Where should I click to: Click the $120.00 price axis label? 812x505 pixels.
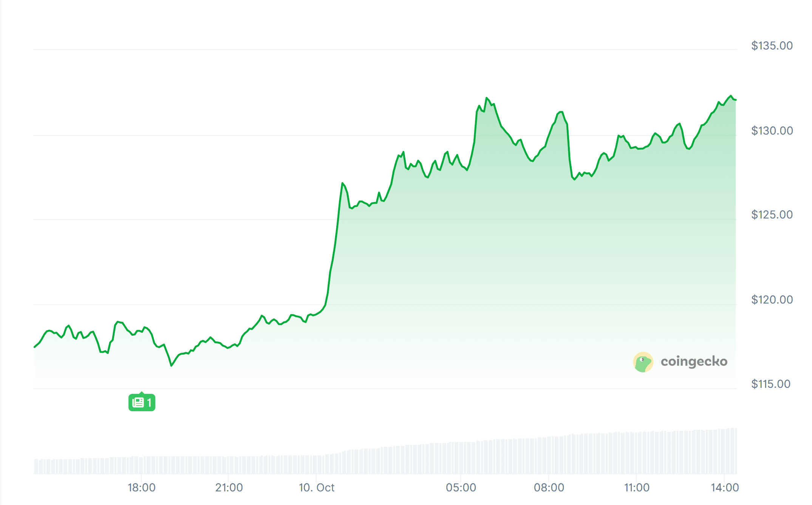[x=772, y=300]
